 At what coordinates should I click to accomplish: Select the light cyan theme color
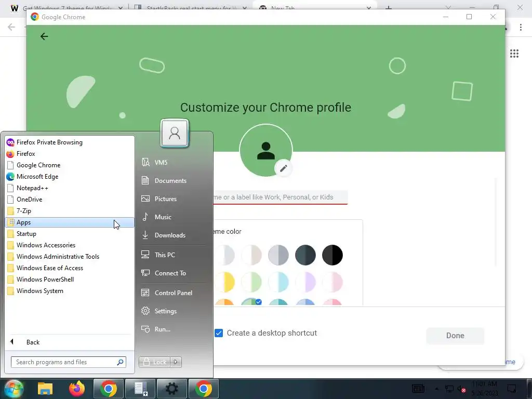tap(278, 282)
